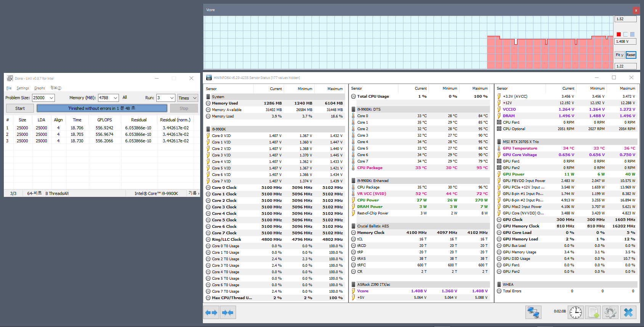Click the All memory label in LinX
This screenshot has height=327, width=644.
click(125, 98)
